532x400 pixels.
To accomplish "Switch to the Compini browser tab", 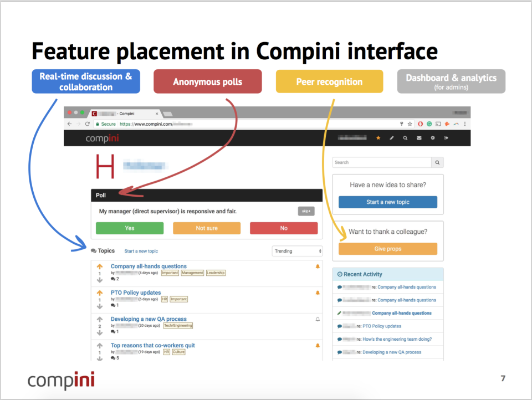I will pyautogui.click(x=122, y=114).
